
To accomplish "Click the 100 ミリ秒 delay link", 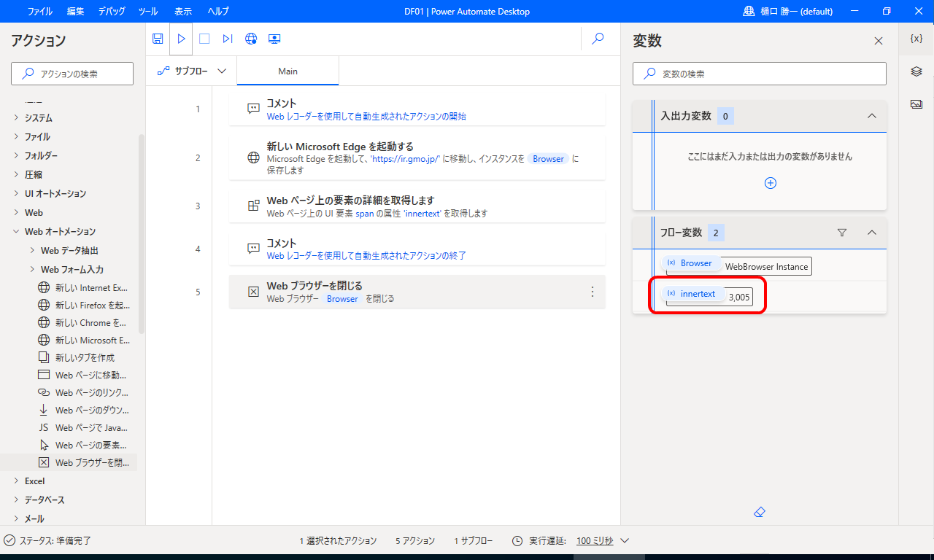I will coord(595,541).
